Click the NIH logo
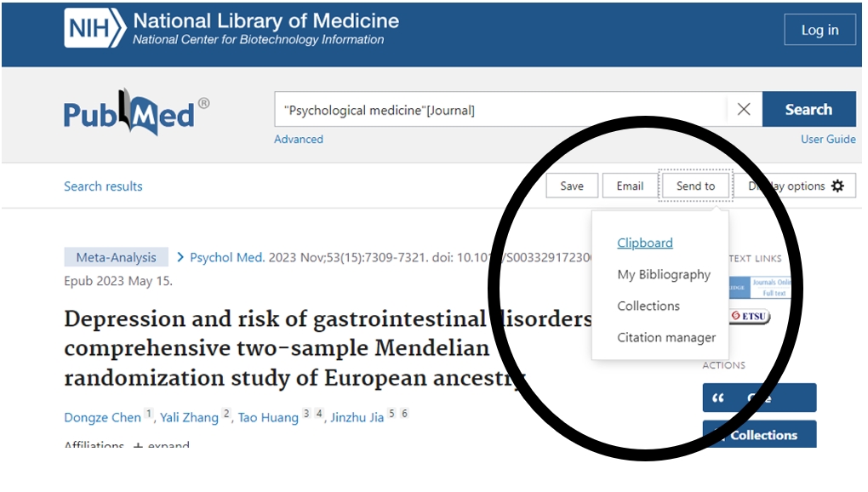The image size is (868, 492). pos(94,30)
